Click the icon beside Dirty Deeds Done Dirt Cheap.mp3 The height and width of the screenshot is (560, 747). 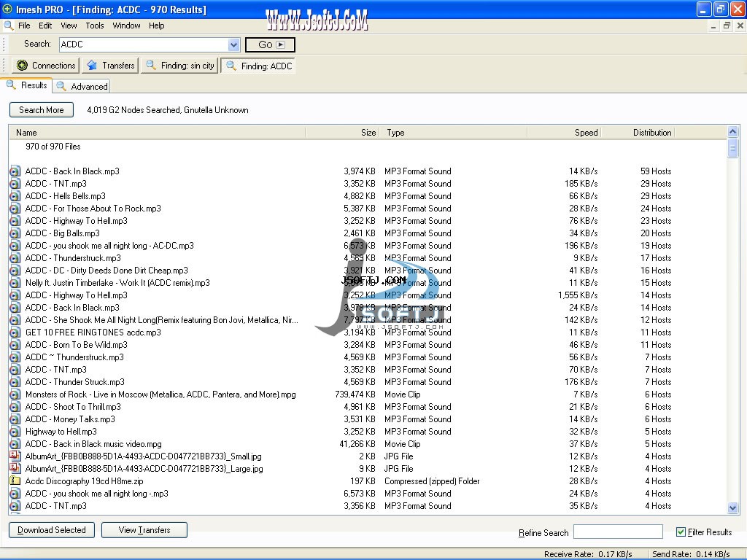[15, 271]
